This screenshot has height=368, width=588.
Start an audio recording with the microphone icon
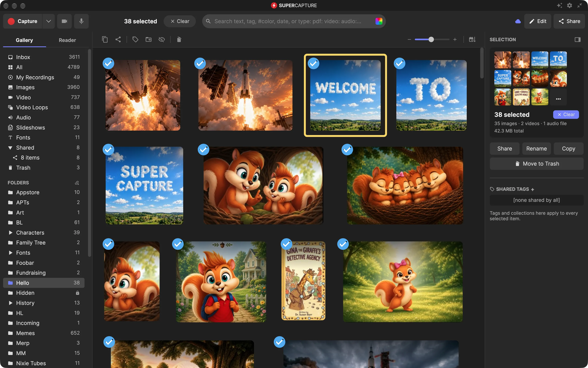[x=81, y=21]
